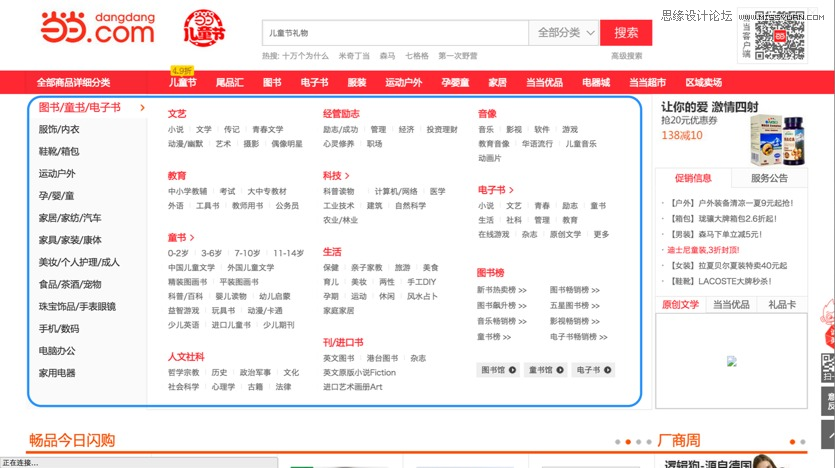Select 儿童节 in the red nav bar
The height and width of the screenshot is (468, 835).
183,83
